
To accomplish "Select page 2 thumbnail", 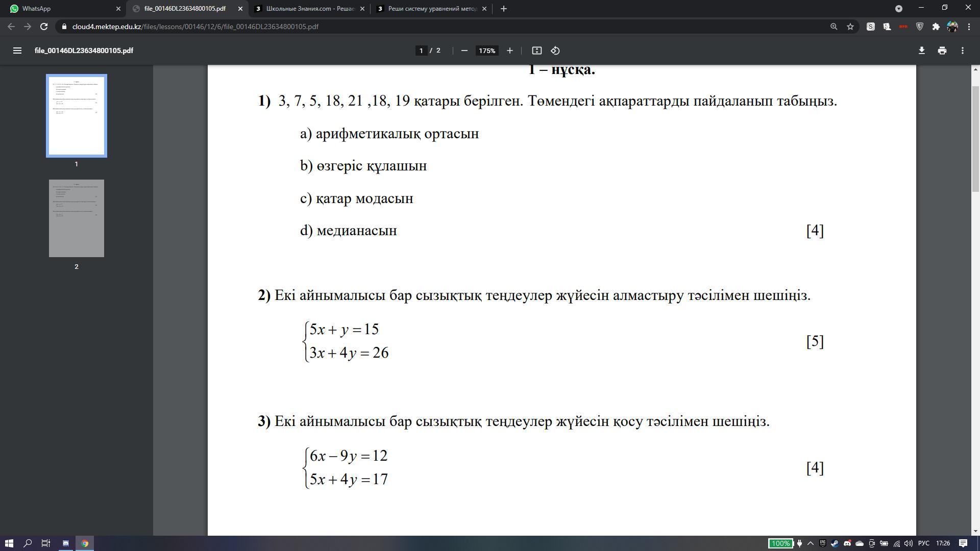I will pyautogui.click(x=77, y=218).
